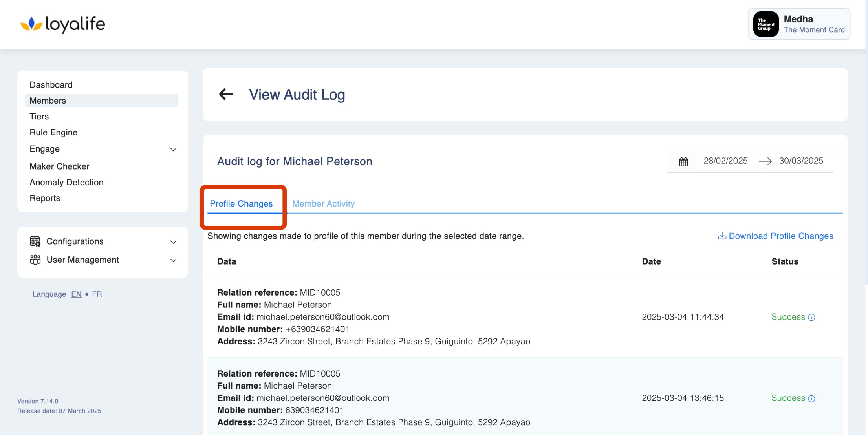Open the calendar date picker icon
Image resolution: width=868 pixels, height=435 pixels.
(683, 161)
